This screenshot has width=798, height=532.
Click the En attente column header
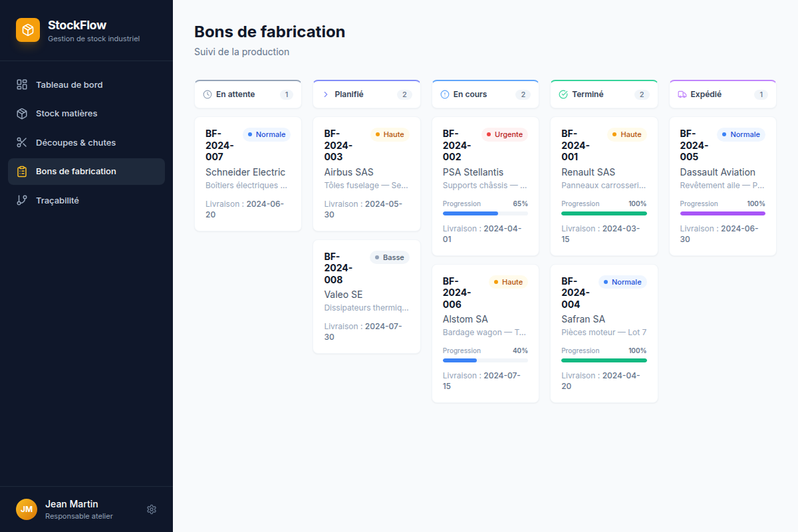[248, 94]
